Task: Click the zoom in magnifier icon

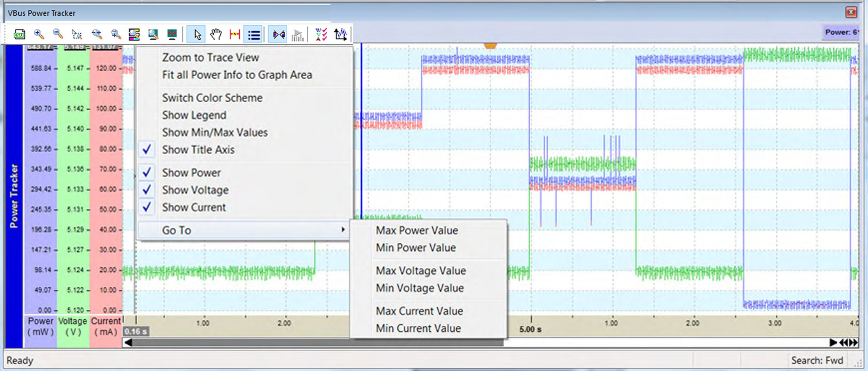Action: tap(39, 34)
